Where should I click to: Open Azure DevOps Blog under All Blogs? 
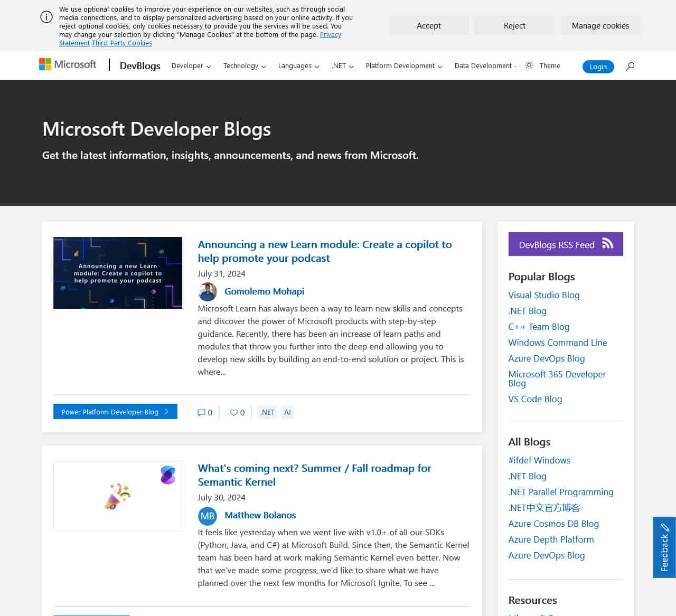click(547, 555)
